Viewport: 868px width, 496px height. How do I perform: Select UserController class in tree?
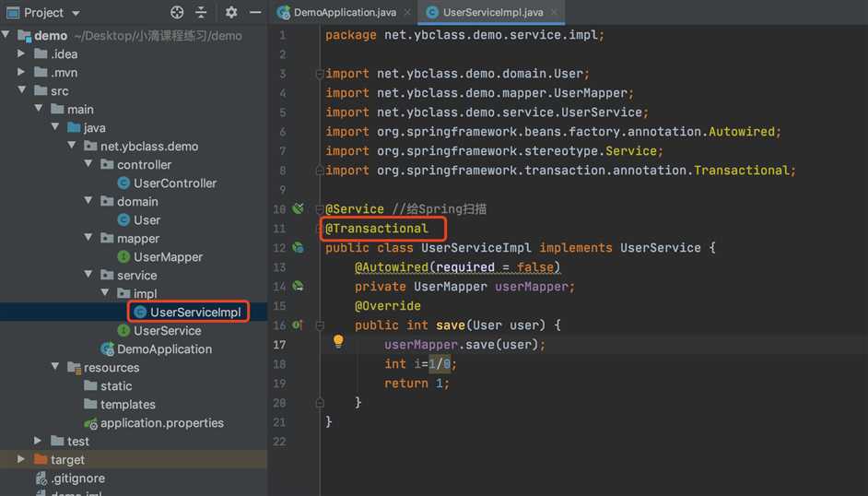click(x=175, y=183)
